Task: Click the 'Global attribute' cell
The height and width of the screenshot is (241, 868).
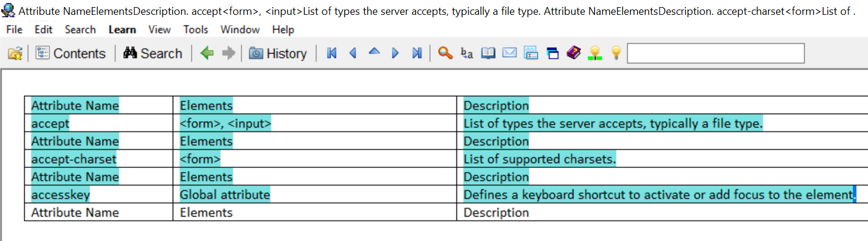Action: pos(315,195)
